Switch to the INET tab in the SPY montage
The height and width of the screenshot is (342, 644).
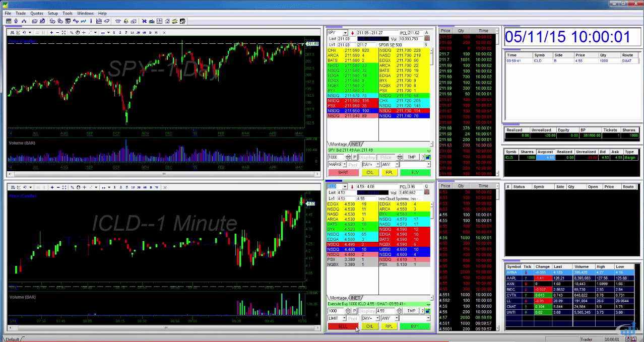tap(356, 144)
